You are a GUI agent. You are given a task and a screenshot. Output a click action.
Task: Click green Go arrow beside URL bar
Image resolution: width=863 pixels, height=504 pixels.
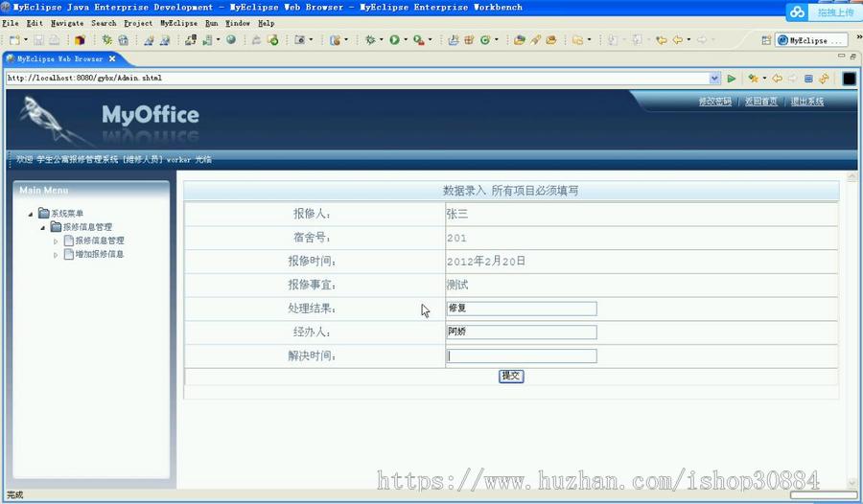click(732, 79)
